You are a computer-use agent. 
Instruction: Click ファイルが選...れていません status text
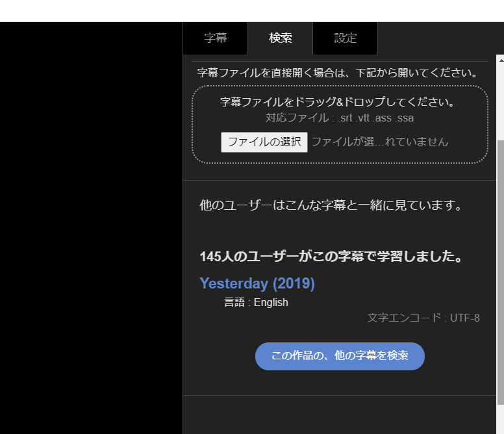coord(380,142)
